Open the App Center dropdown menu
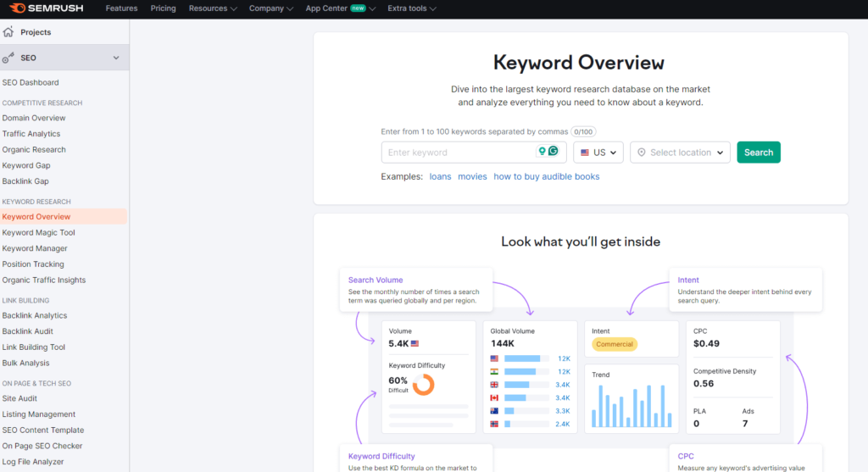Image resolution: width=868 pixels, height=472 pixels. click(x=341, y=8)
